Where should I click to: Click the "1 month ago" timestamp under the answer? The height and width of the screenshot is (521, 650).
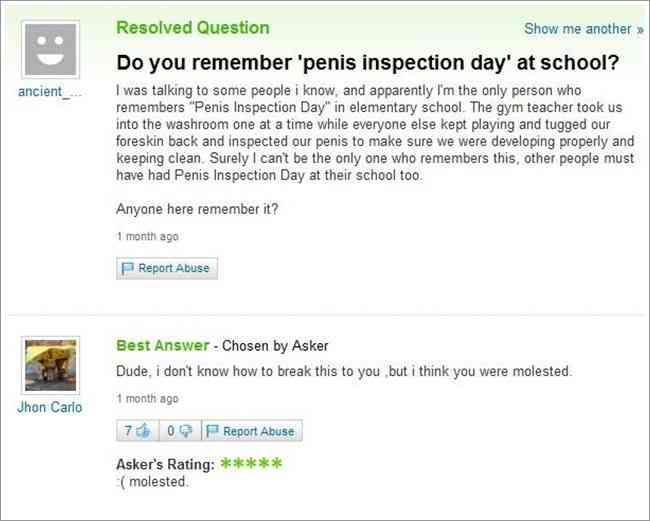(x=148, y=399)
